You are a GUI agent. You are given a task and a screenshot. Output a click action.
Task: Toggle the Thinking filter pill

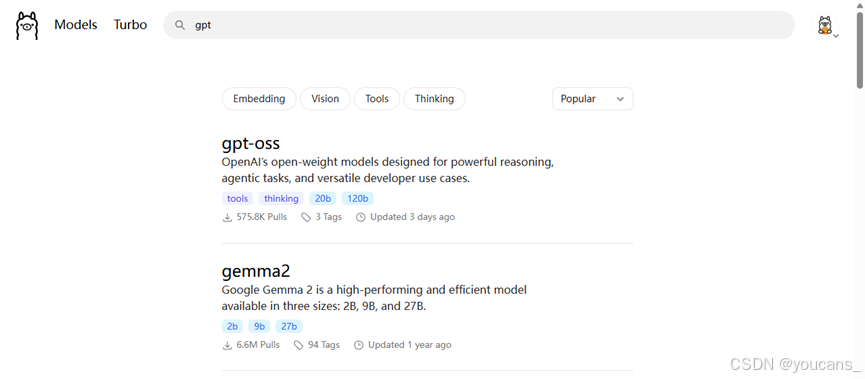435,99
